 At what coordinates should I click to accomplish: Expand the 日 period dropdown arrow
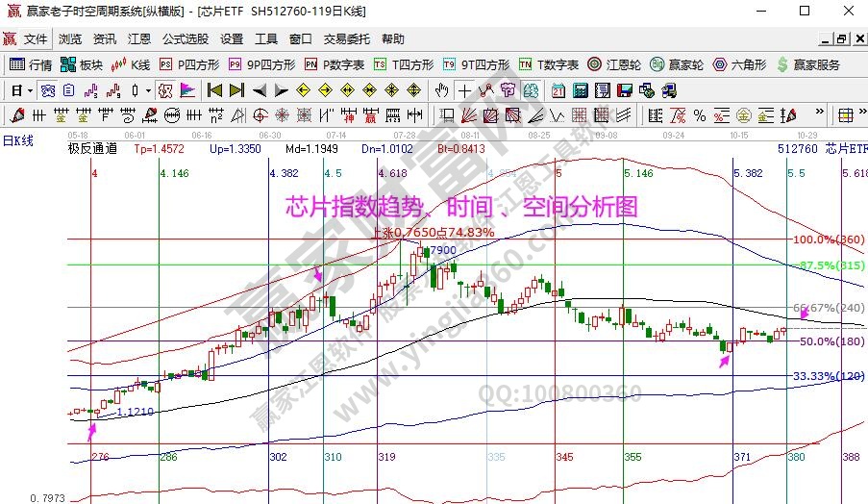tap(31, 90)
